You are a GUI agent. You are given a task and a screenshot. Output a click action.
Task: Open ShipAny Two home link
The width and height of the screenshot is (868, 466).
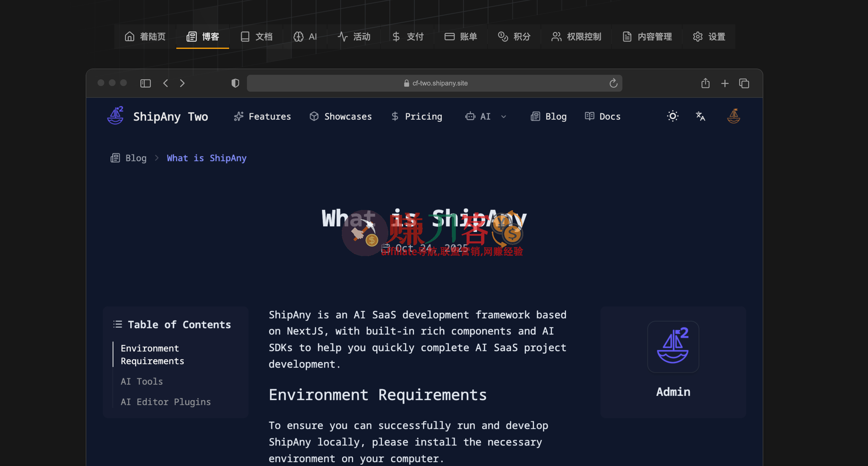coord(170,117)
